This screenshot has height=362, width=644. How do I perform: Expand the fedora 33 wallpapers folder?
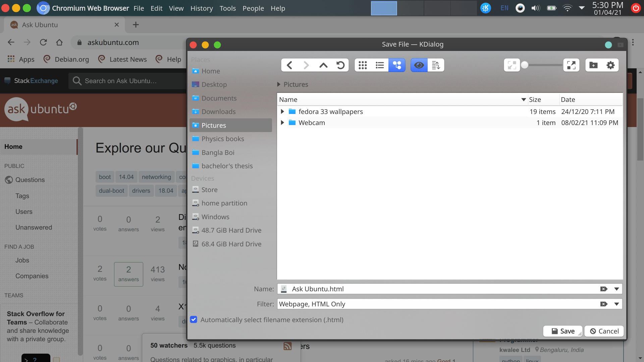click(282, 112)
